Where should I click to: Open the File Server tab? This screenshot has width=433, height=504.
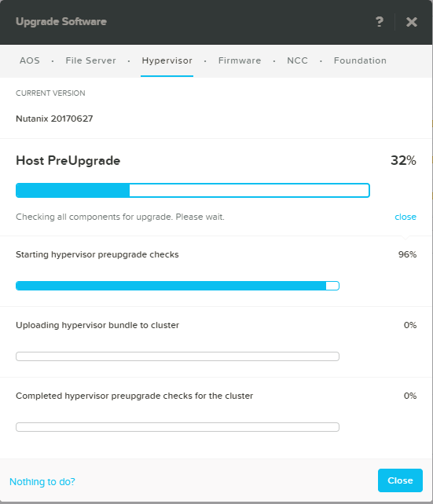pyautogui.click(x=90, y=60)
